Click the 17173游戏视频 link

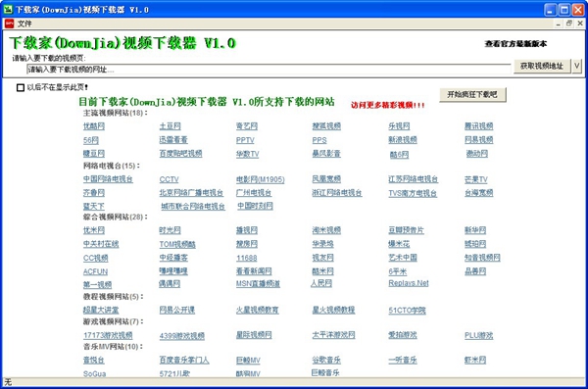108,335
